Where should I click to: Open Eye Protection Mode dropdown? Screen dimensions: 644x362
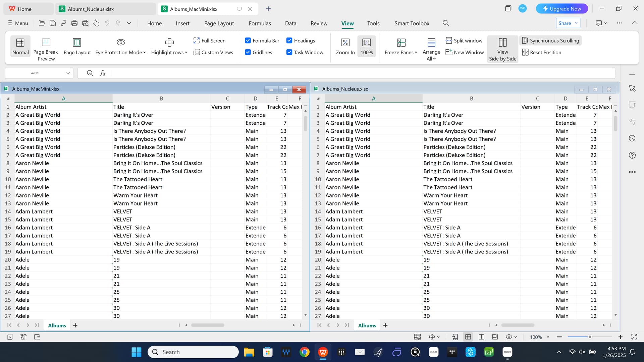pyautogui.click(x=144, y=53)
